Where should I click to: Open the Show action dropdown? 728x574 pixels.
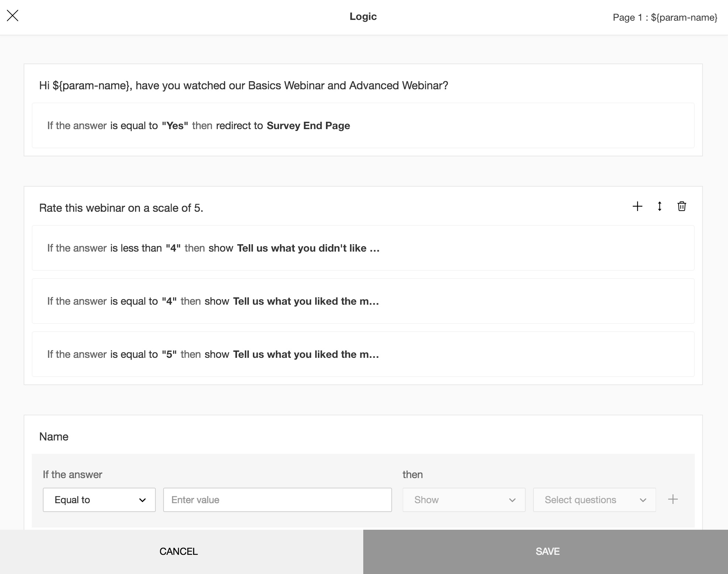[464, 500]
